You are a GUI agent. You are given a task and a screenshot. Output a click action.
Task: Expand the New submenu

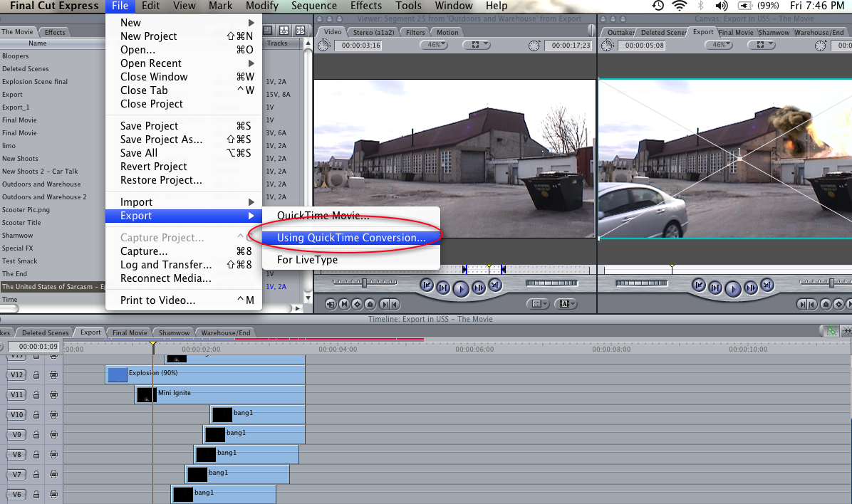(x=184, y=22)
